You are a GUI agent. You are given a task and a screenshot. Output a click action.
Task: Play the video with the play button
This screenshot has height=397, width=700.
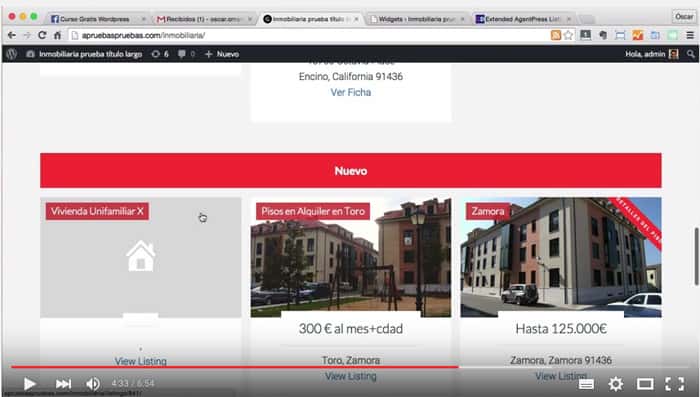coord(29,384)
